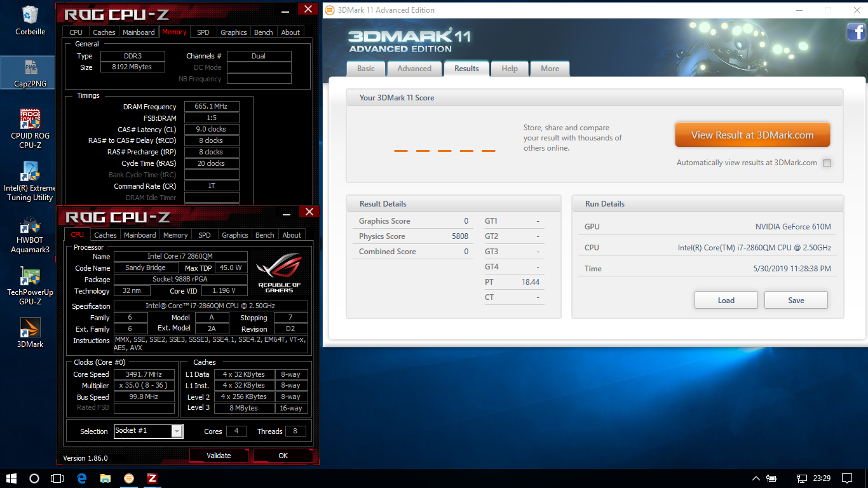Open the Action Center notifications icon
This screenshot has height=488, width=868.
(x=847, y=478)
